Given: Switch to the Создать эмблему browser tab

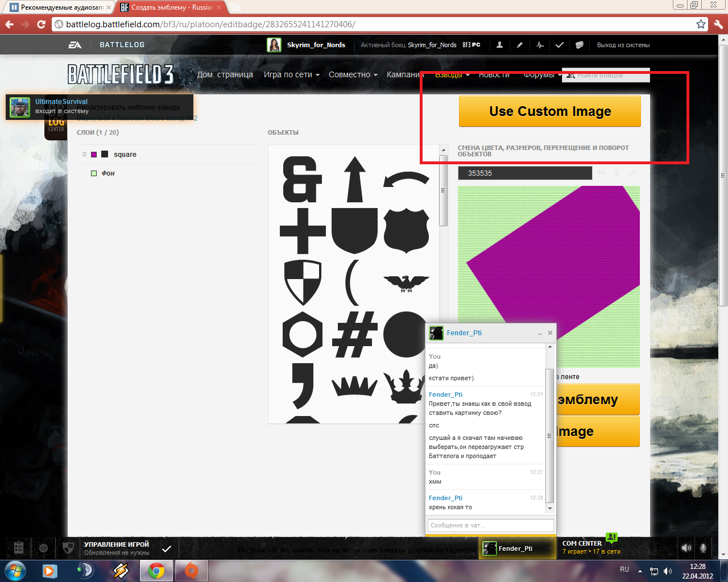Looking at the screenshot, I should pyautogui.click(x=172, y=7).
